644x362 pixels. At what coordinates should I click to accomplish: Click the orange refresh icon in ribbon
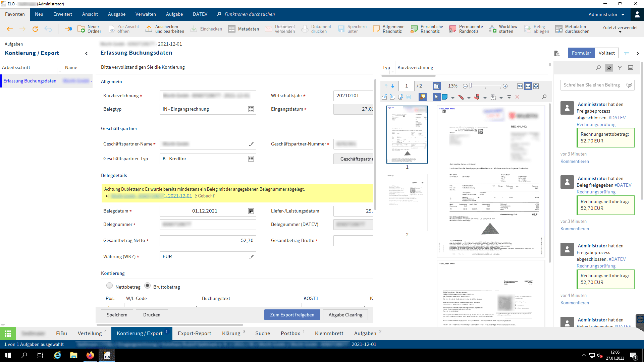(35, 29)
